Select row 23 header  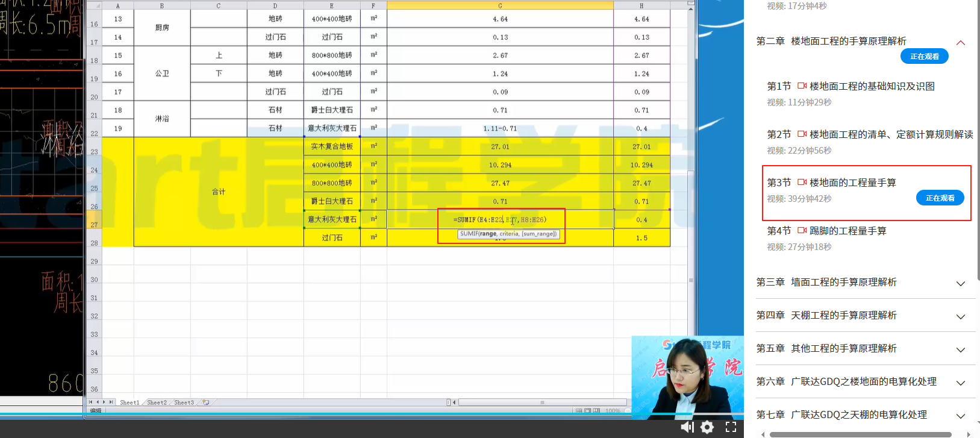click(x=94, y=146)
